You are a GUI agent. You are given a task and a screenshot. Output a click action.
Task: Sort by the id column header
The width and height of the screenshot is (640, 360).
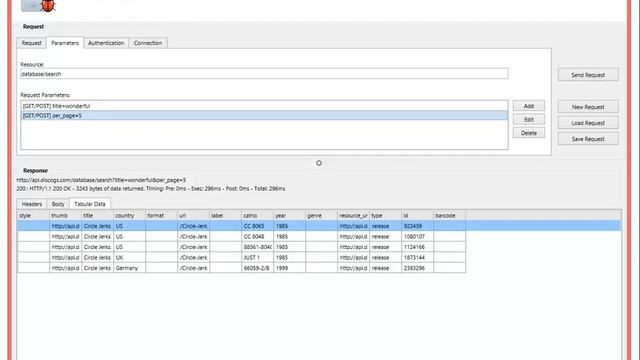point(417,215)
